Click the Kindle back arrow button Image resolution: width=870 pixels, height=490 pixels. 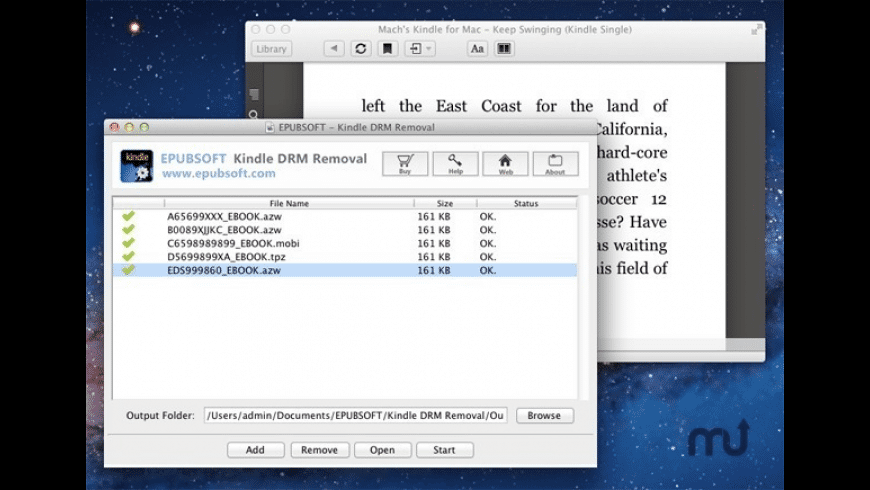click(334, 48)
